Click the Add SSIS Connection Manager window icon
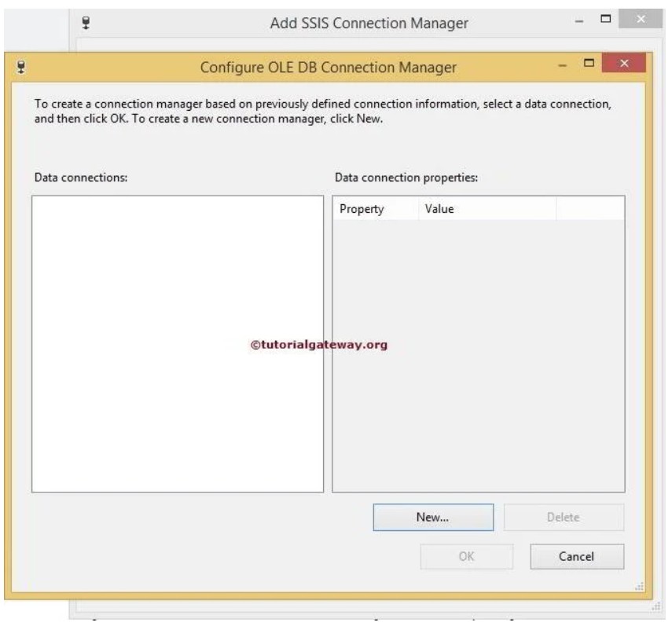 [x=86, y=23]
